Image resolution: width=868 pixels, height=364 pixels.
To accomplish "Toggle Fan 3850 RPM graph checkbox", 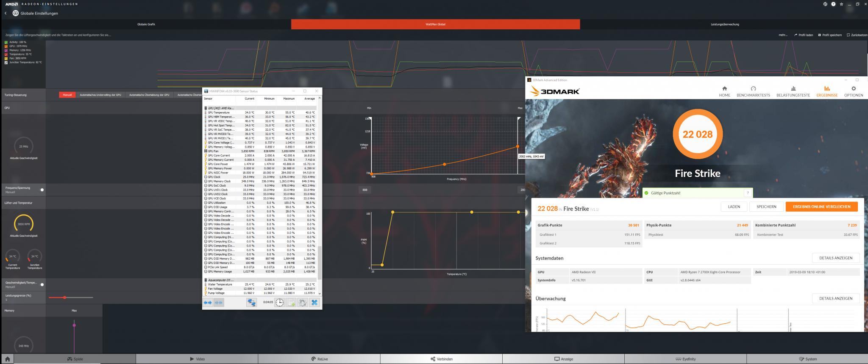I will click(6, 59).
